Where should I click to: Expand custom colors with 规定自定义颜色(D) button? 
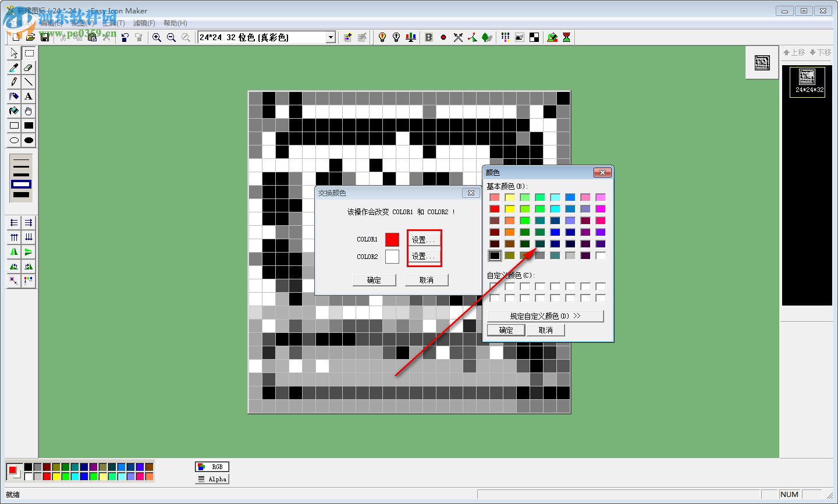[x=546, y=316]
